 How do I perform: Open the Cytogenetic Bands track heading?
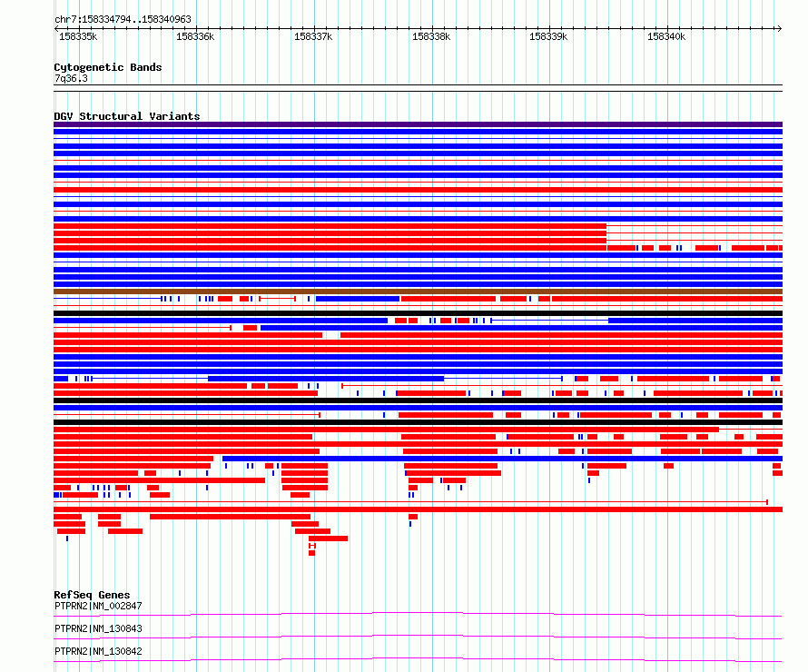point(108,67)
